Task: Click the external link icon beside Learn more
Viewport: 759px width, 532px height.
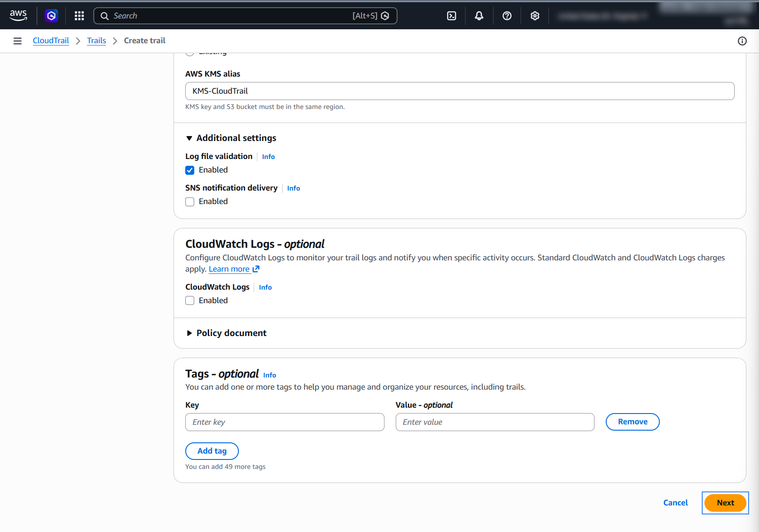Action: click(x=256, y=269)
